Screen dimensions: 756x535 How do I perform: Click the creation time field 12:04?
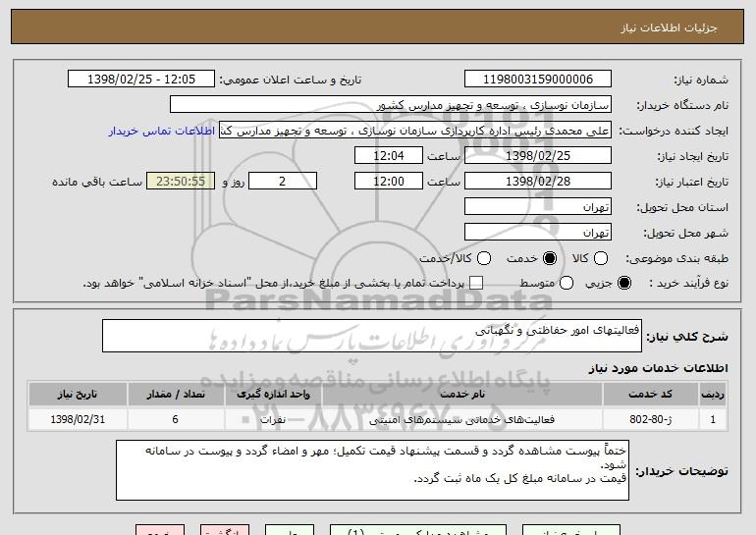pos(389,156)
